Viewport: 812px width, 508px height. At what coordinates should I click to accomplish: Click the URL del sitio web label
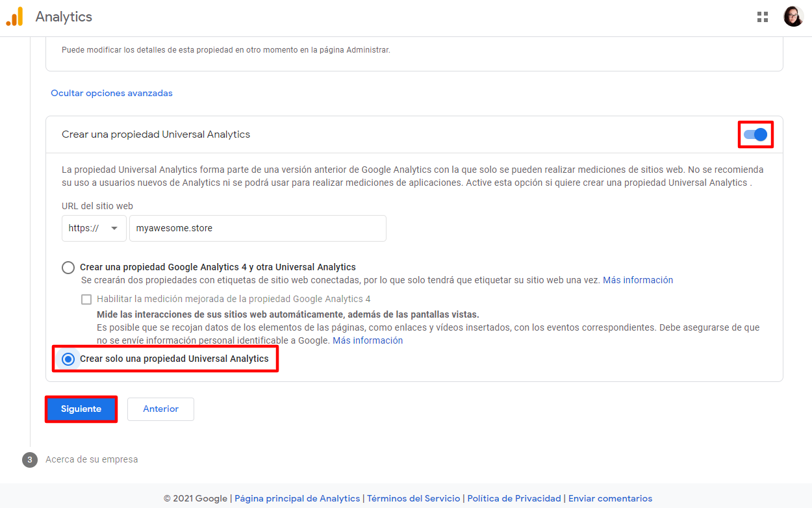97,206
